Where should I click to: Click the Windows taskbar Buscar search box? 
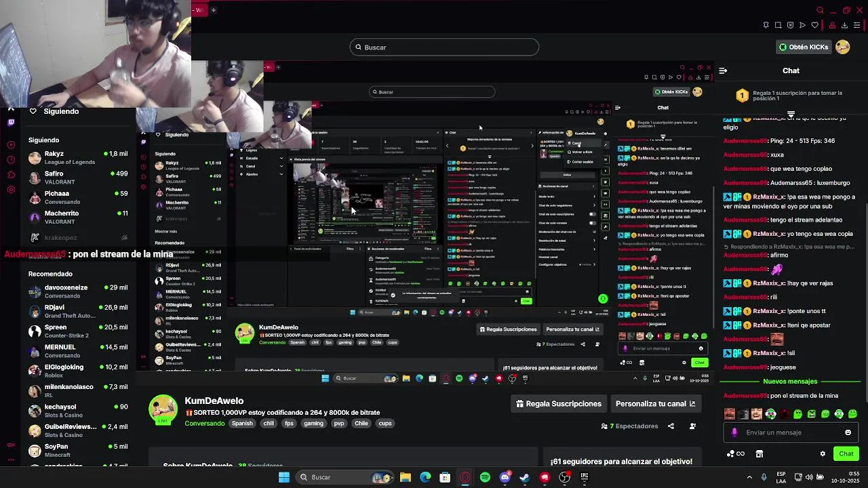346,477
